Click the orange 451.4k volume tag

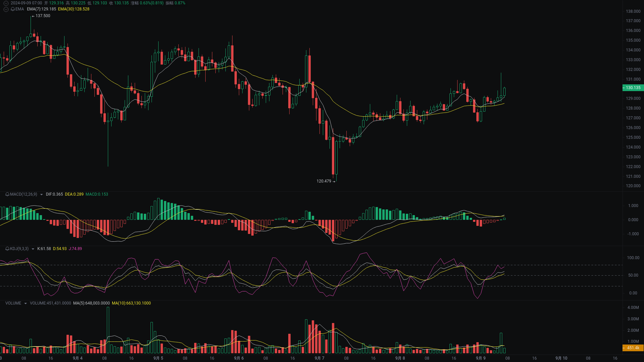[x=633, y=348]
